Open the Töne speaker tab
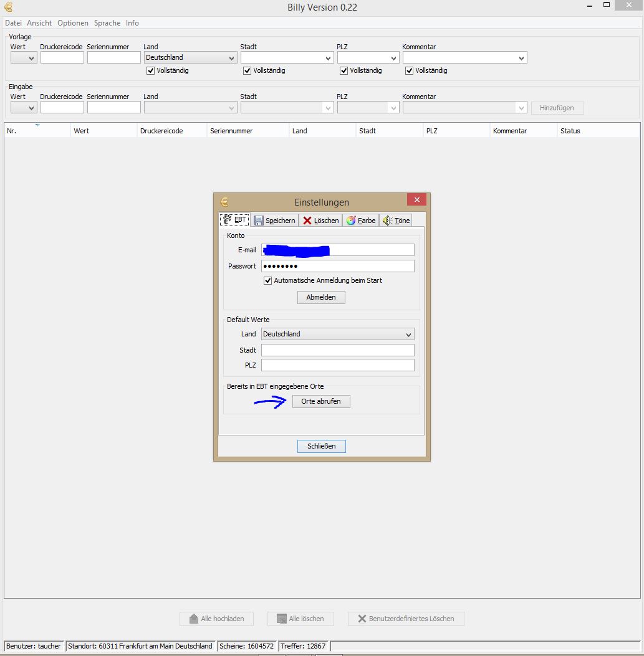This screenshot has height=656, width=644. click(396, 221)
